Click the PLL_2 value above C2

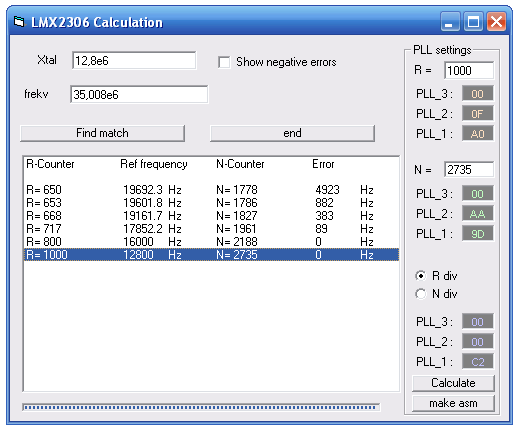coord(477,342)
